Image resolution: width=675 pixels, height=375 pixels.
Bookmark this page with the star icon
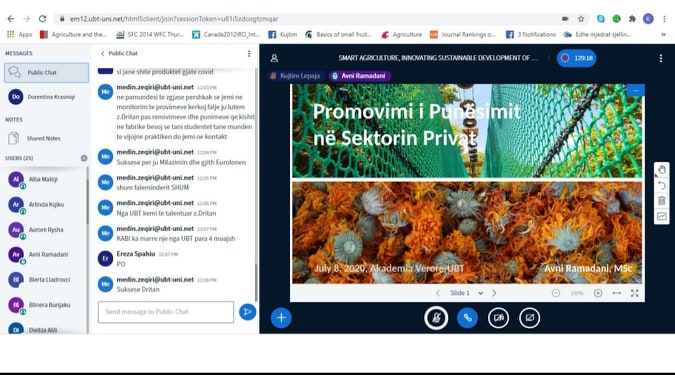tap(581, 19)
